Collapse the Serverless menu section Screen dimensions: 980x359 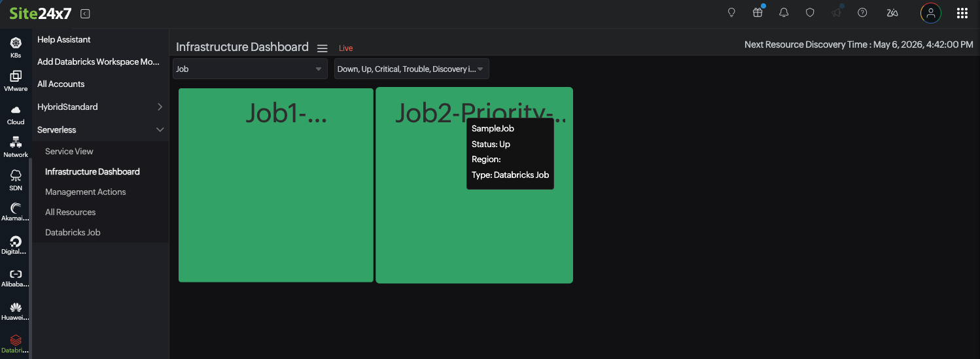101,129
